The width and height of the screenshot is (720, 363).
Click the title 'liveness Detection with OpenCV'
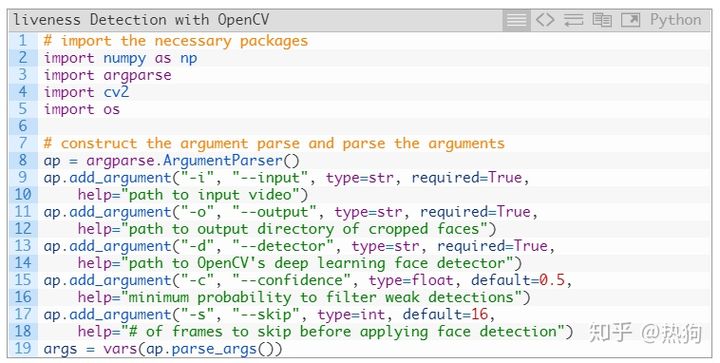pos(141,20)
